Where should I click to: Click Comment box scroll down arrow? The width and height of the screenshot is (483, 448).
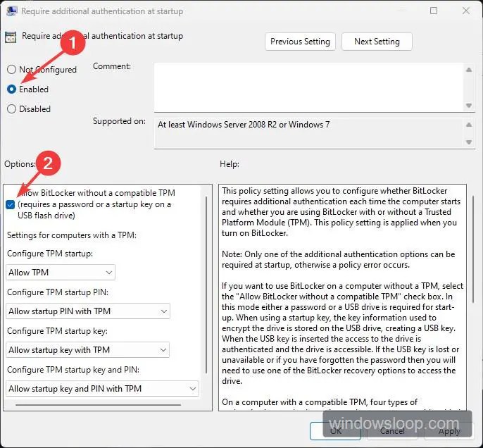(x=469, y=106)
